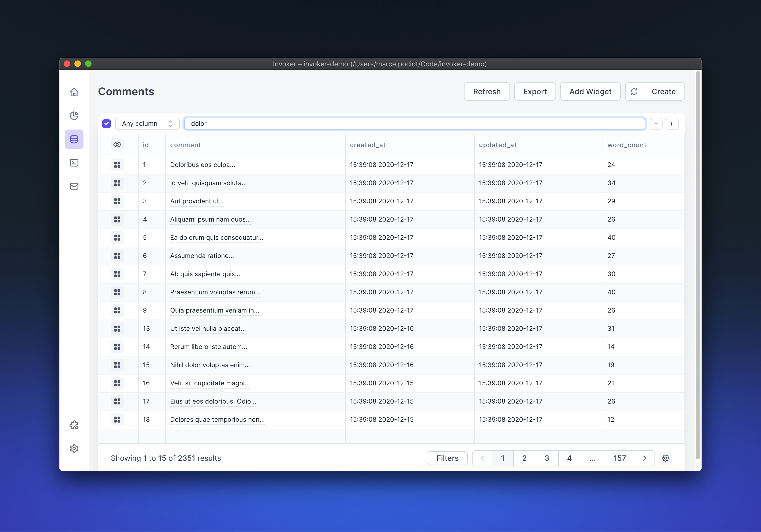
Task: Open comment 'Id velit quisquam soluta...'
Action: click(x=208, y=183)
